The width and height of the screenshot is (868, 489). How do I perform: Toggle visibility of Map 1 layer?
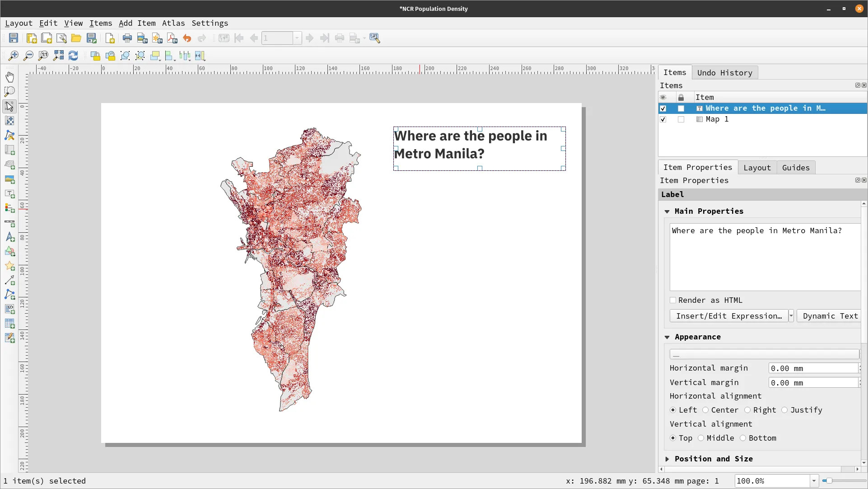coord(663,119)
